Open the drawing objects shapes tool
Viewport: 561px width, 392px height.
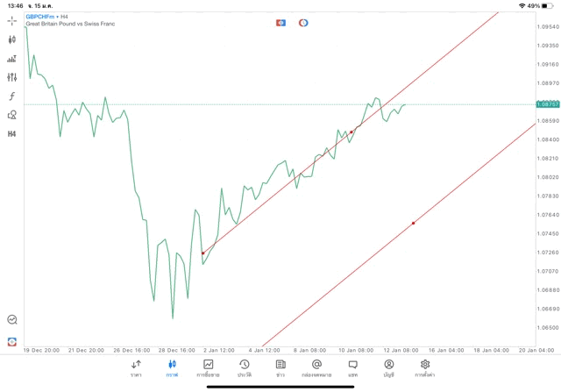[x=12, y=115]
